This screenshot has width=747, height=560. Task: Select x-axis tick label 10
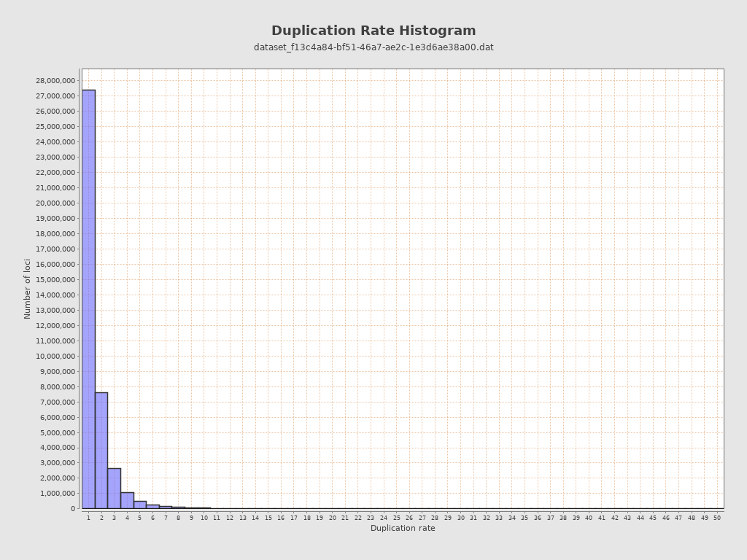coord(204,518)
